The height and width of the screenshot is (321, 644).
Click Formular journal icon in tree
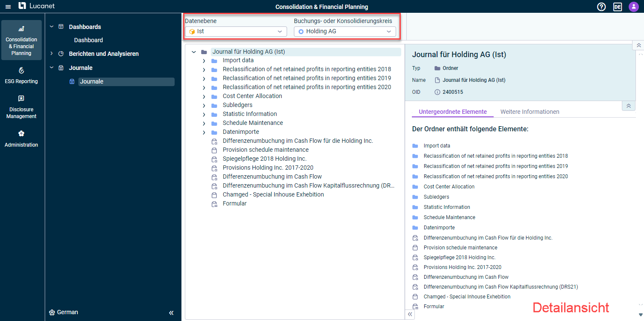coord(214,204)
